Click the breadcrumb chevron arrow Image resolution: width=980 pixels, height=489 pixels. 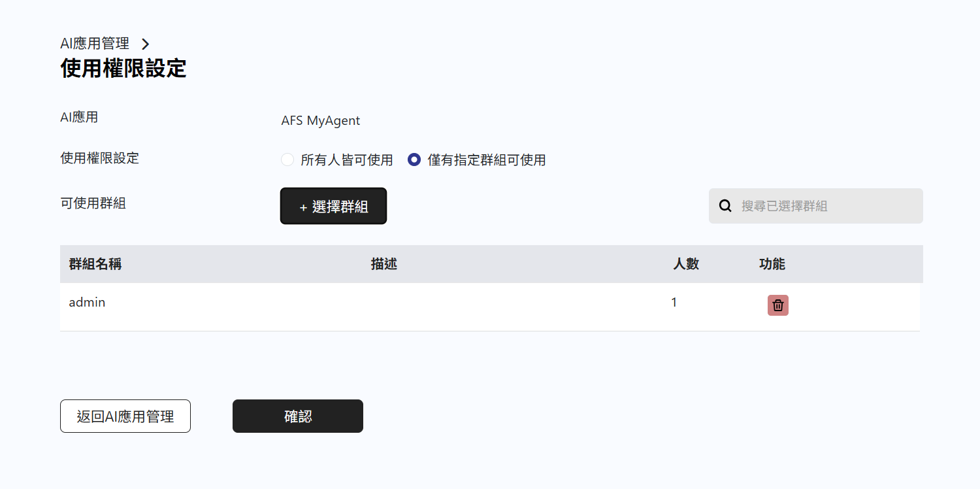tap(146, 44)
